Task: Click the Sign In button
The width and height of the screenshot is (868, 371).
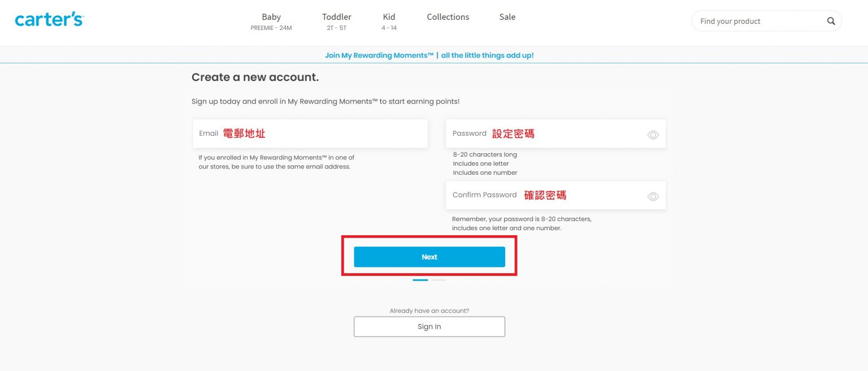Action: coord(429,327)
